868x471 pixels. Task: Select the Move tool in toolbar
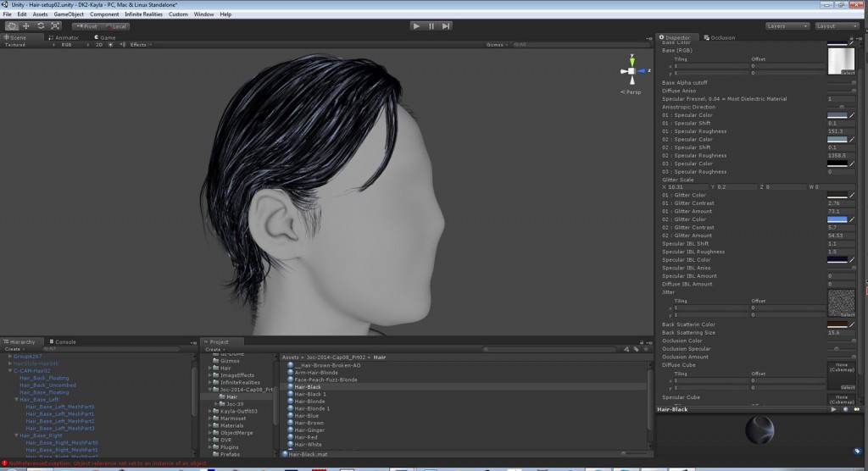tap(26, 26)
